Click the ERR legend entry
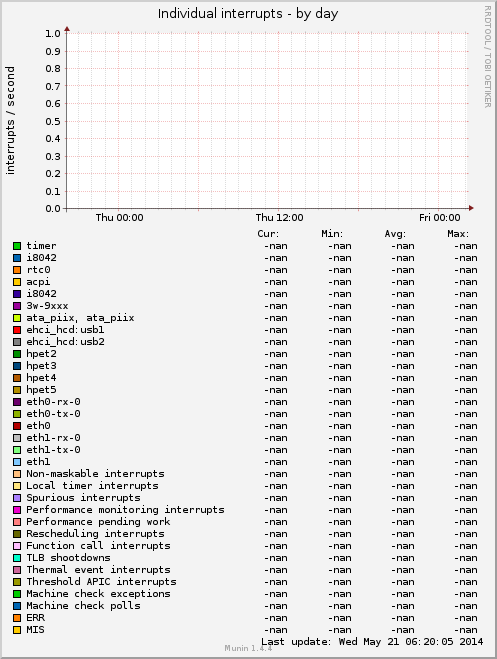497x659 pixels. (x=35, y=618)
